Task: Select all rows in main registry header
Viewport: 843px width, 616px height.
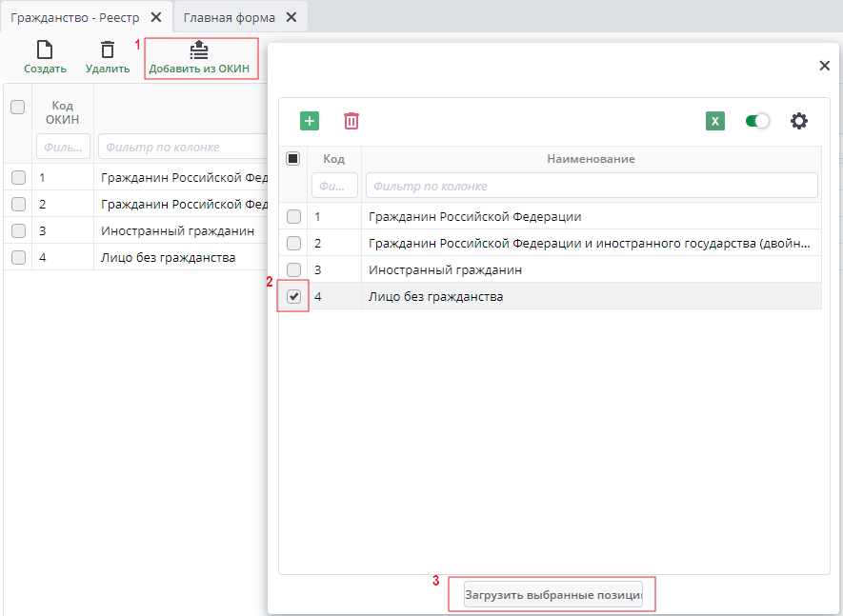Action: (17, 108)
